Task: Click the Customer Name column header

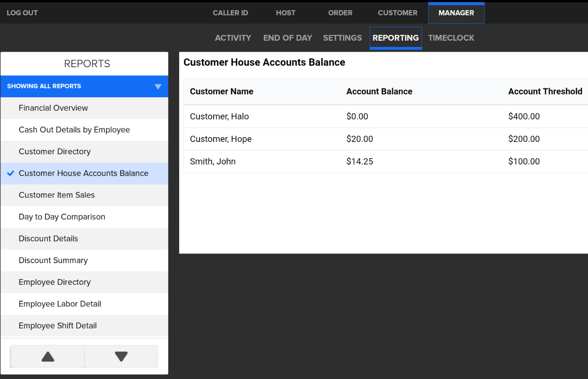Action: coord(222,92)
